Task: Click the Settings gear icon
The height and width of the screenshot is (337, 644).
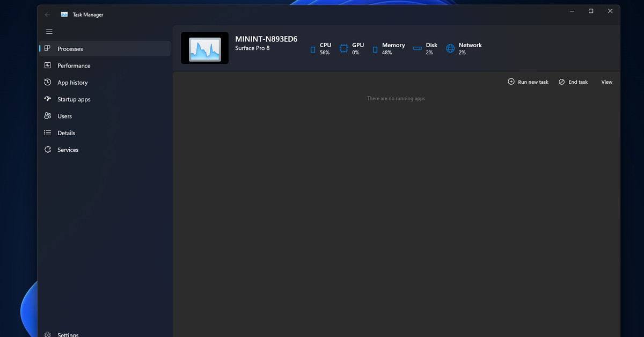Action: 48,334
